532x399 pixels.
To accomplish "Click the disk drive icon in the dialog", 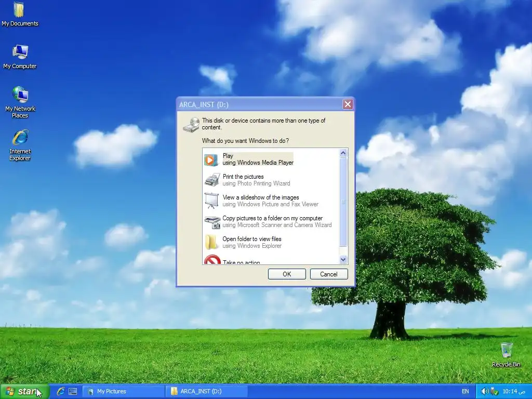I will [x=191, y=125].
